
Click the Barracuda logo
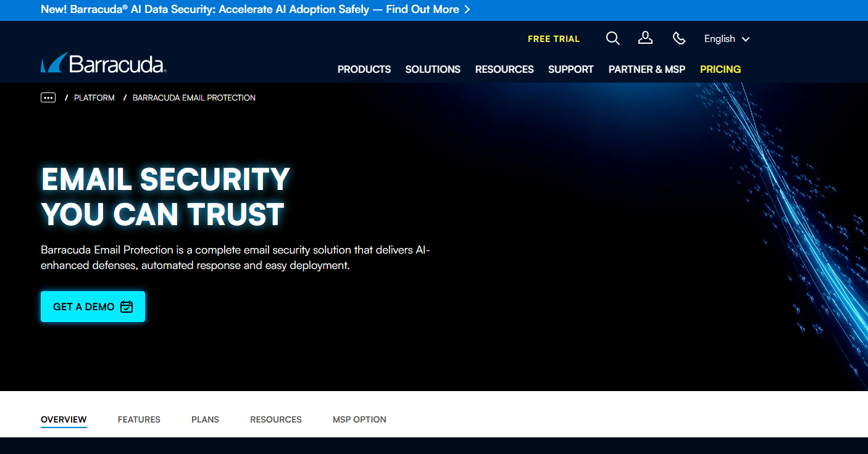click(x=103, y=63)
